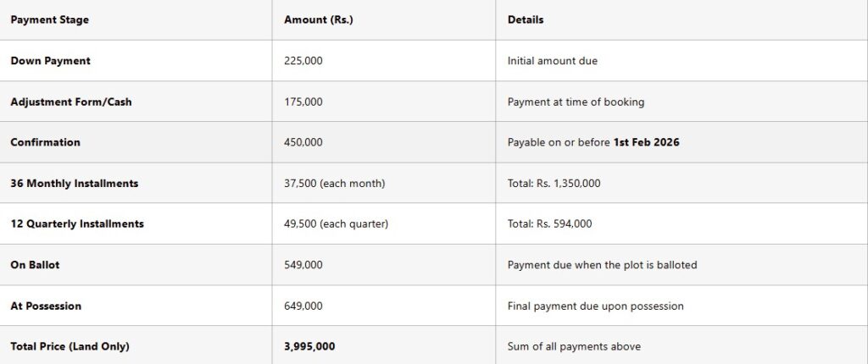Image resolution: width=868 pixels, height=364 pixels.
Task: Click the Total: Rs. 1,350,000 detail
Action: click(554, 183)
